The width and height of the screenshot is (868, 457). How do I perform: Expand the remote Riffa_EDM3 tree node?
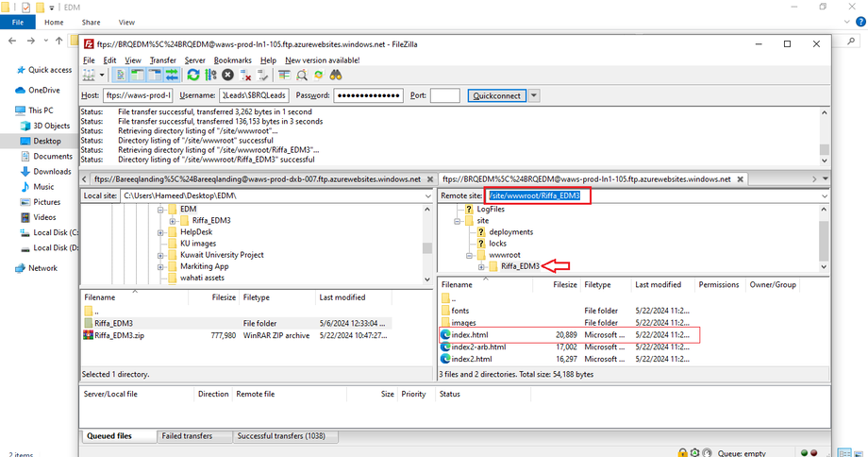click(x=481, y=266)
